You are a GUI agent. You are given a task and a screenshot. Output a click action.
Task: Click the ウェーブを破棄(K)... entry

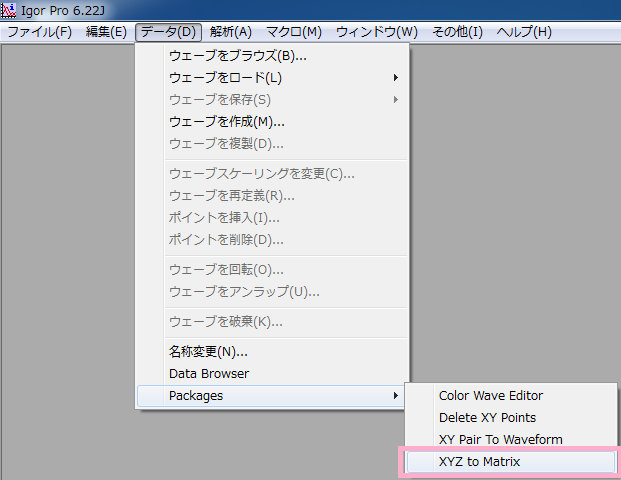click(x=272, y=322)
